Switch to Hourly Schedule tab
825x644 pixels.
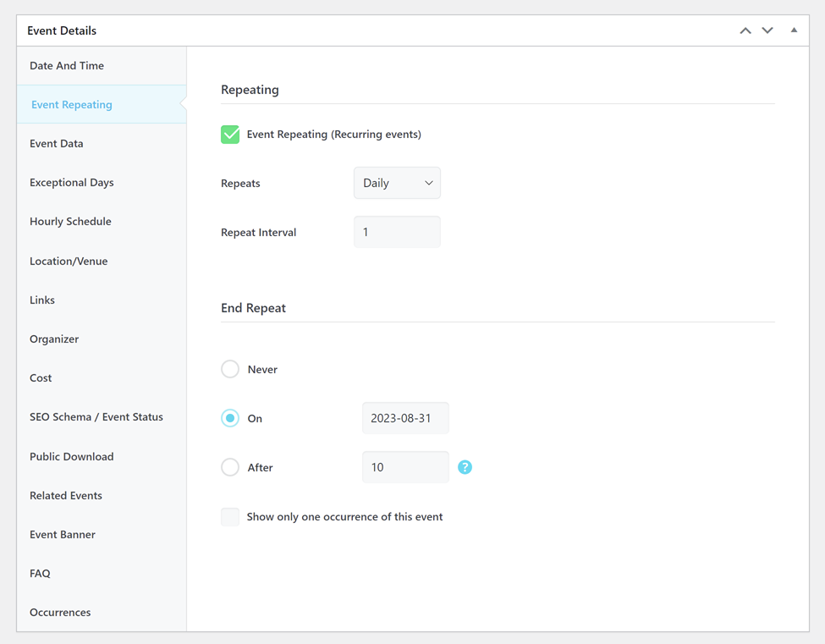tap(70, 222)
